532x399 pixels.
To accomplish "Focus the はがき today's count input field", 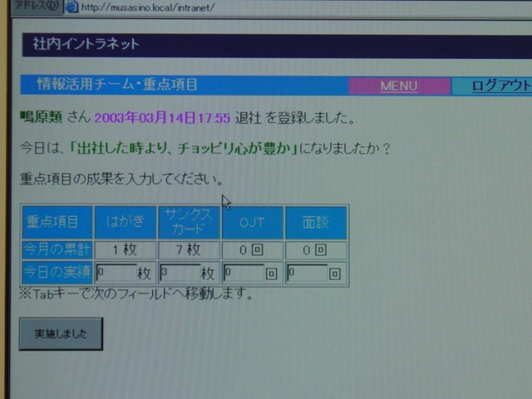I will click(x=116, y=273).
